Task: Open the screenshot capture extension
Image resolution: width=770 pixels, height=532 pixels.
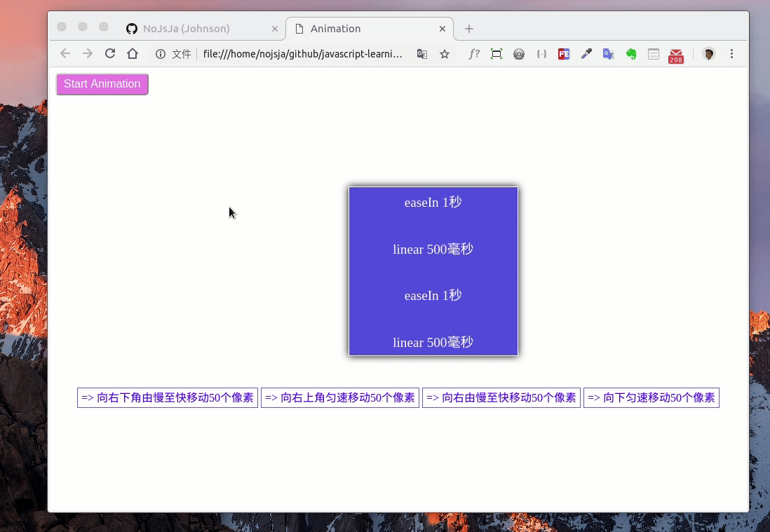Action: point(497,53)
